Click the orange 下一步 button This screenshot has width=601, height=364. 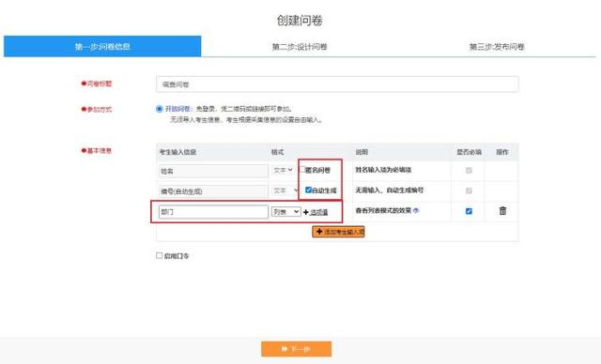click(x=297, y=349)
